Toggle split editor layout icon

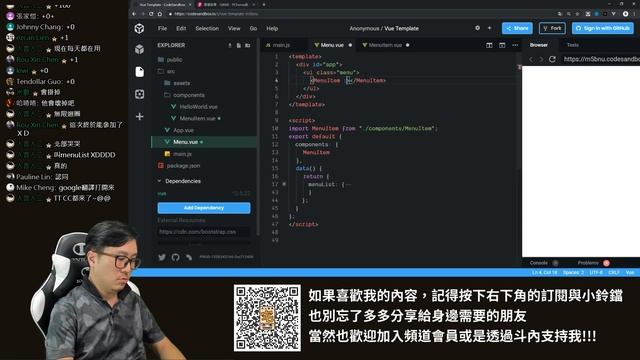[489, 45]
